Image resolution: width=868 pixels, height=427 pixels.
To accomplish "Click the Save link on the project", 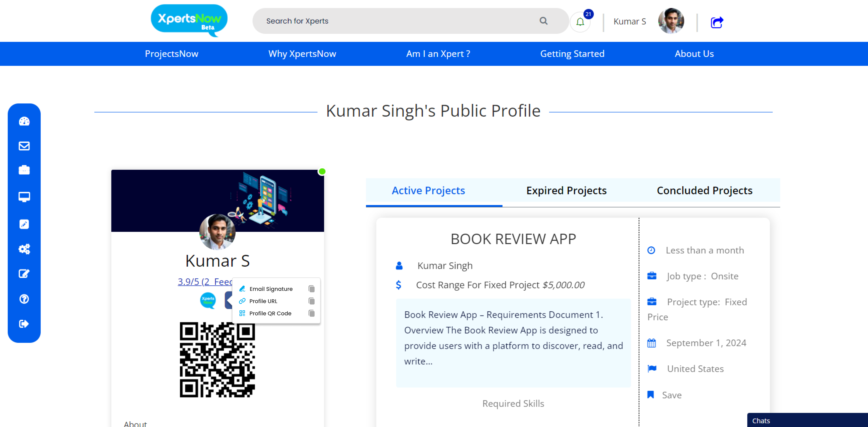I will pyautogui.click(x=672, y=395).
